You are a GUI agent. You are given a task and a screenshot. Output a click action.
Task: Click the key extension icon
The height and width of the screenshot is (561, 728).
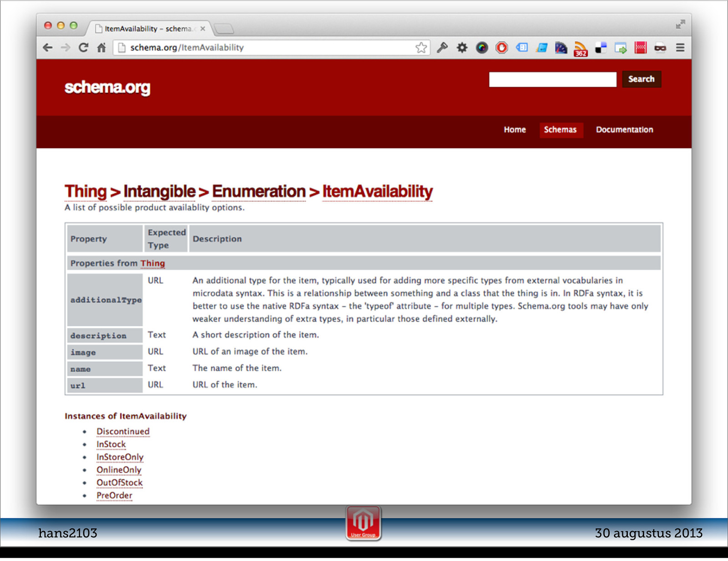(442, 47)
